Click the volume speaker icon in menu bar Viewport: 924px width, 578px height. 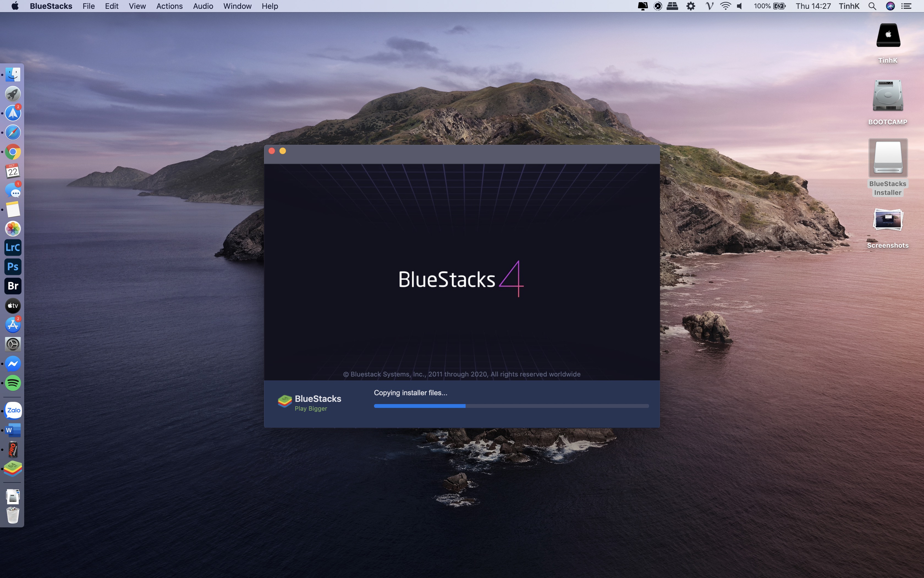(x=740, y=6)
